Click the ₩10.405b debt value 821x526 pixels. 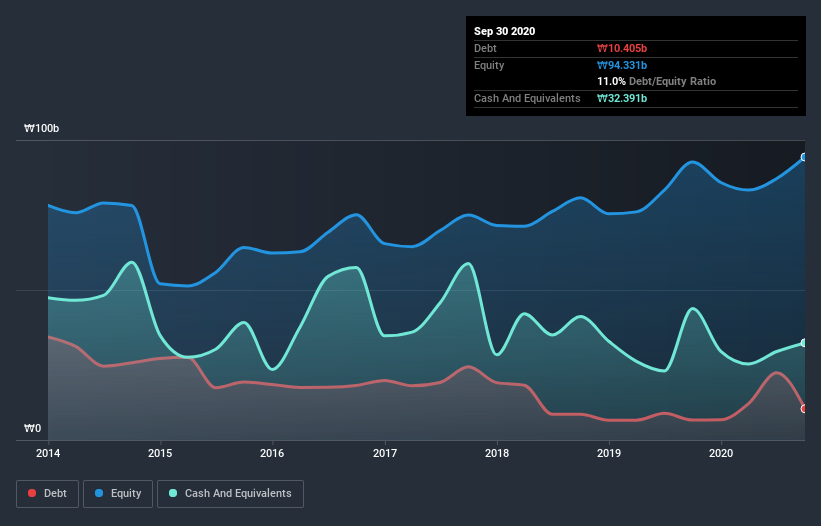[622, 48]
